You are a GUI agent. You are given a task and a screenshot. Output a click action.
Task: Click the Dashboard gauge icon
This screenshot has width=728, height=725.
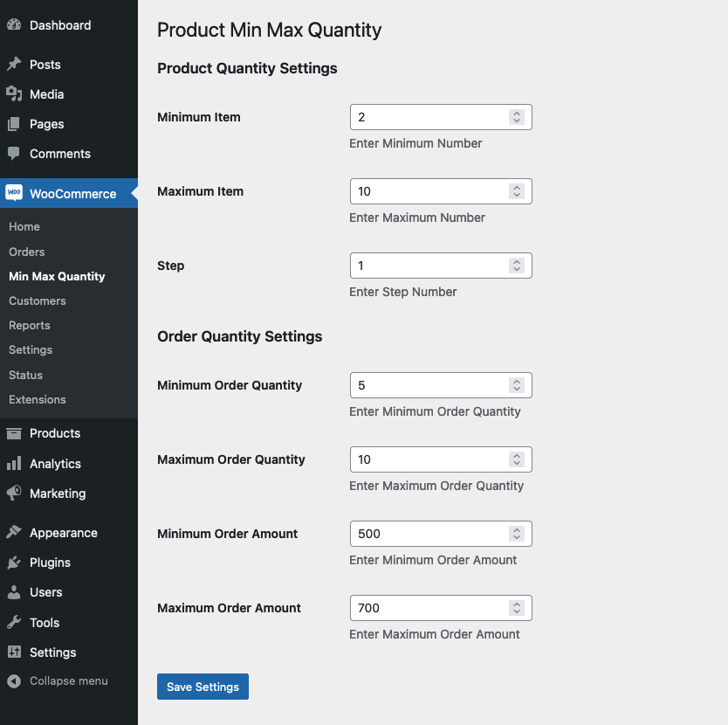click(x=14, y=24)
